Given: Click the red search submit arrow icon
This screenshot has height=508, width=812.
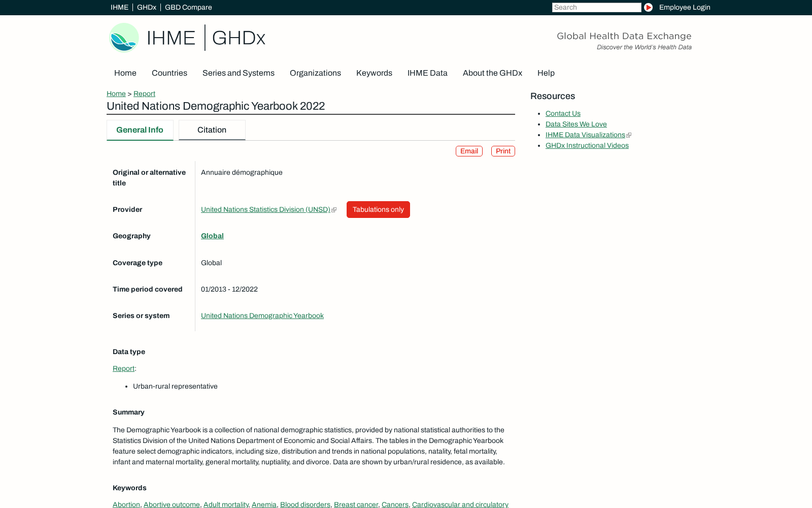Looking at the screenshot, I should click(648, 7).
